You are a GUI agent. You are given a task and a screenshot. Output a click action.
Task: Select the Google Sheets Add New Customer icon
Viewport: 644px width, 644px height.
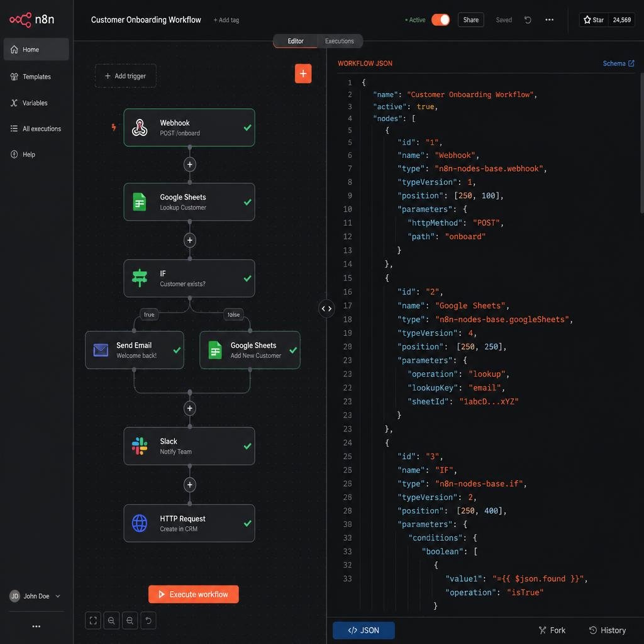tap(215, 350)
